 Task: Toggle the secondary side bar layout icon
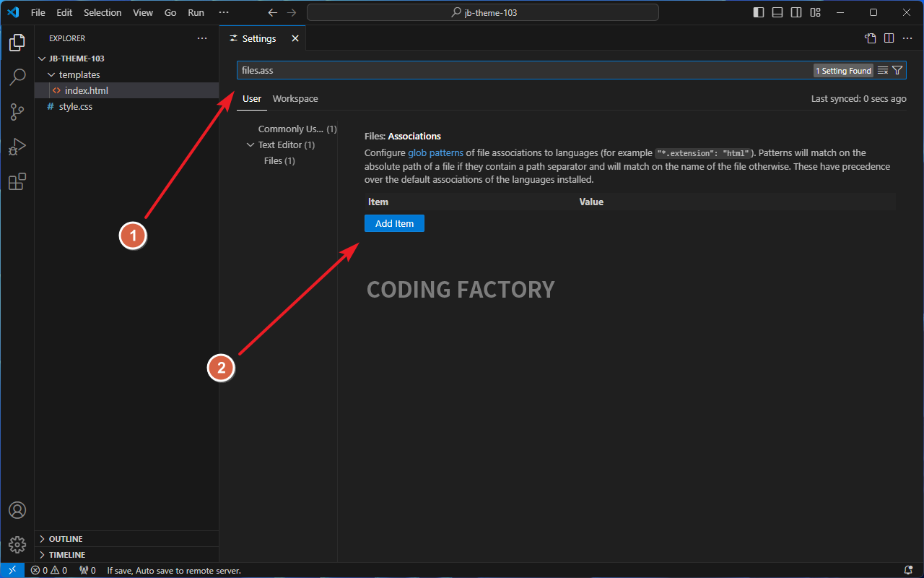(x=796, y=12)
